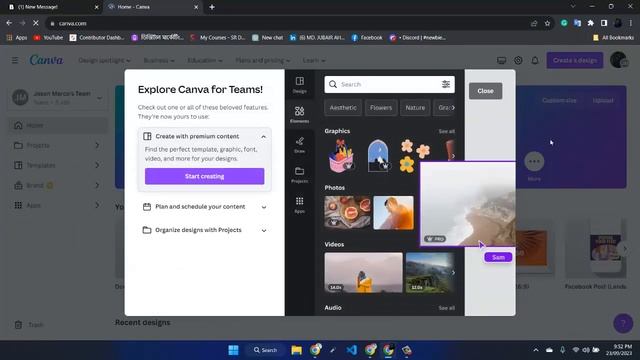Open the Business dropdown menu
This screenshot has height=360, width=640.
point(159,60)
